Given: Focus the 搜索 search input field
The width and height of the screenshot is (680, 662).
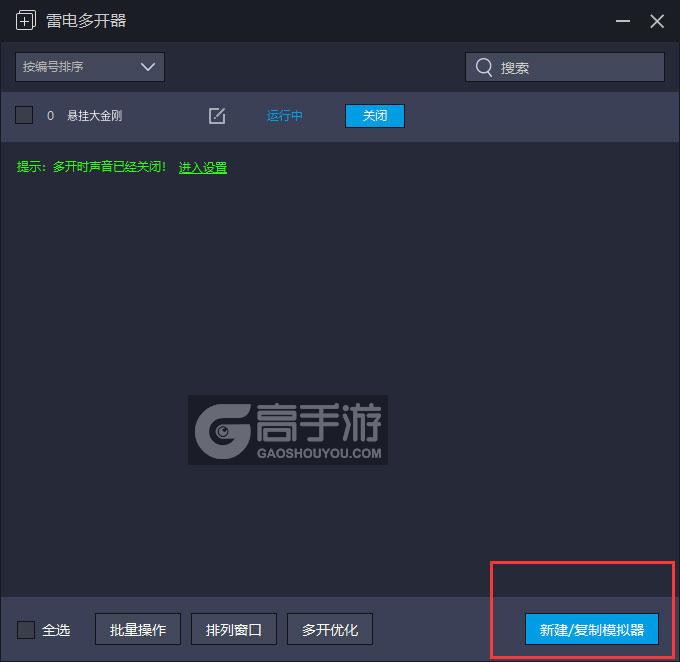Looking at the screenshot, I should tap(565, 67).
